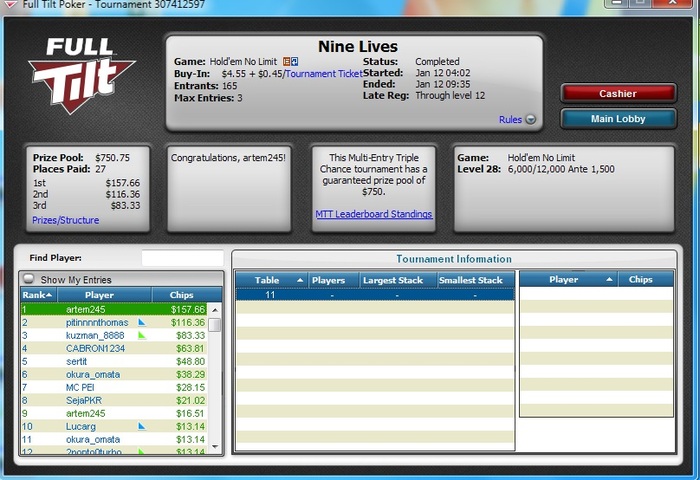The width and height of the screenshot is (700, 480).
Task: Click the Tournament Information panel title
Action: pyautogui.click(x=454, y=259)
